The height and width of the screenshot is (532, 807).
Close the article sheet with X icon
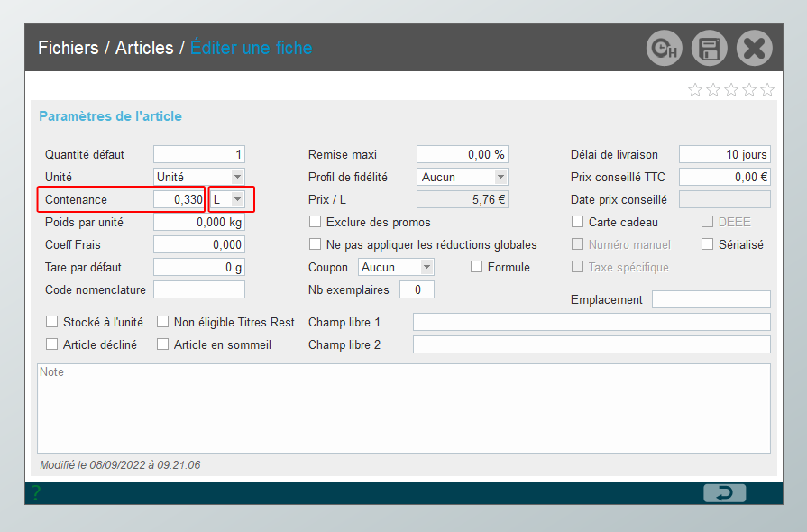tap(754, 48)
